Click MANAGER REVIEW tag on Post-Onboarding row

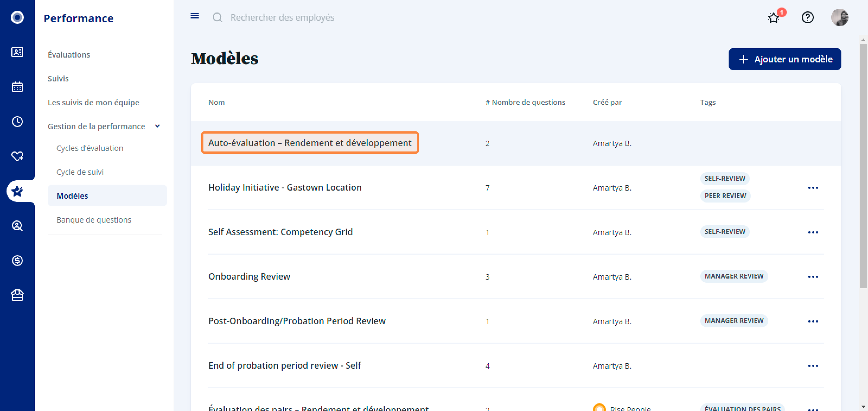(734, 321)
